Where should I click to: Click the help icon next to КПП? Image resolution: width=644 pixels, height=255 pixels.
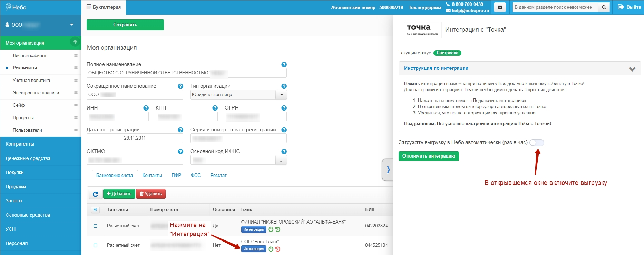tap(215, 108)
